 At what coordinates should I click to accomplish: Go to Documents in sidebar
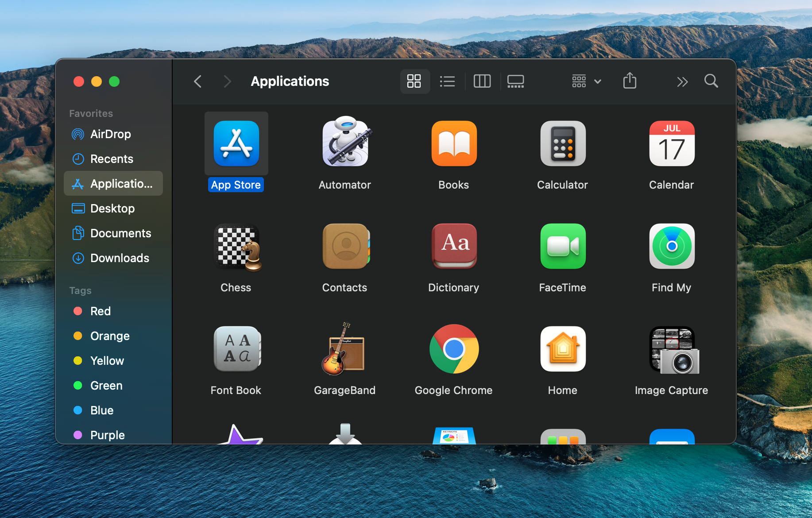pyautogui.click(x=120, y=233)
